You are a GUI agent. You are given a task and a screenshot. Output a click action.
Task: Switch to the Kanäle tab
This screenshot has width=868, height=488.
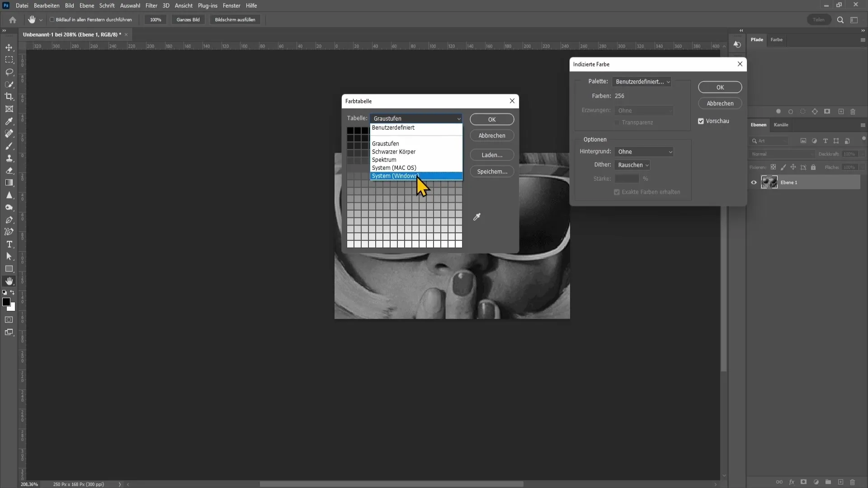coord(781,125)
